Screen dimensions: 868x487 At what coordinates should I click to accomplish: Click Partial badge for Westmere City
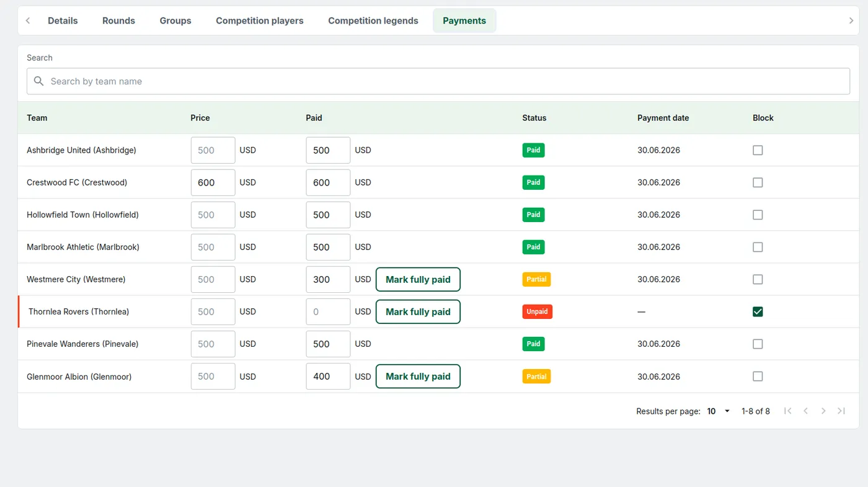coord(536,279)
